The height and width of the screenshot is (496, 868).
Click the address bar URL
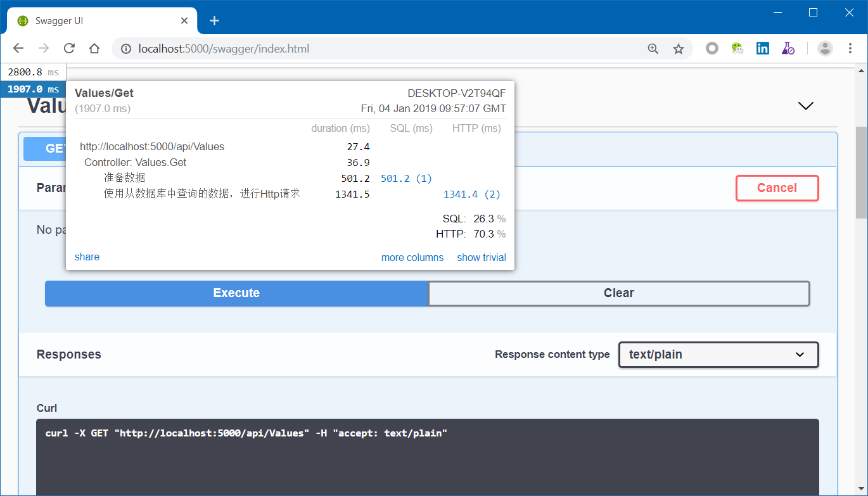(x=224, y=49)
